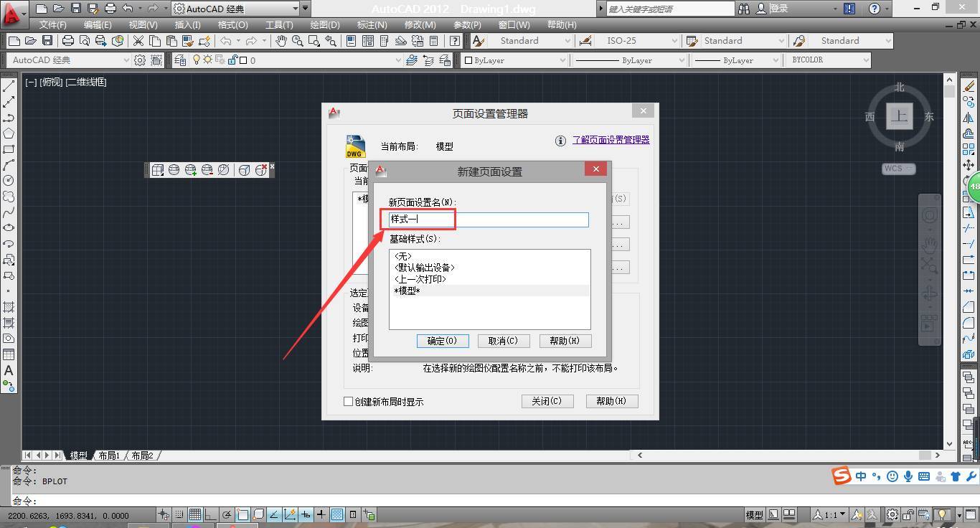
Task: Click the Sogou input method S icon
Action: 842,476
